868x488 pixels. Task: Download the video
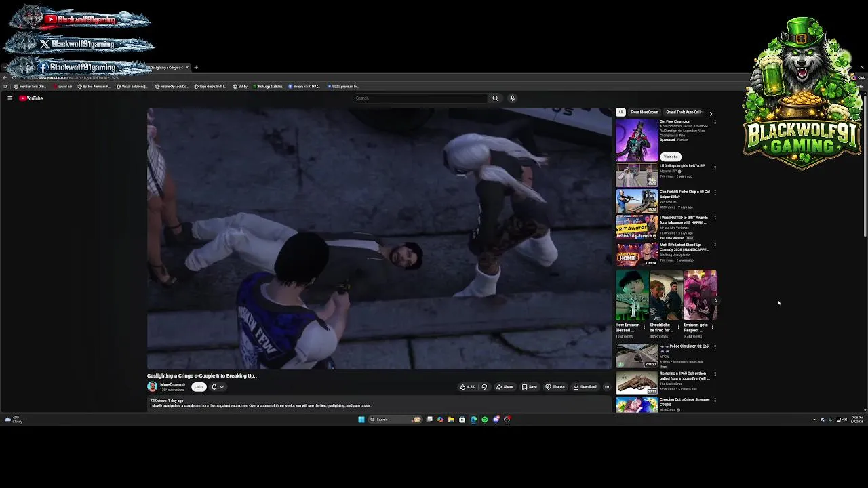pyautogui.click(x=585, y=387)
